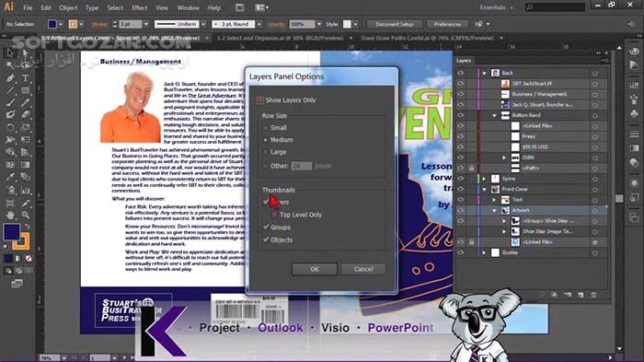This screenshot has width=644, height=362.
Task: Select the Direct Selection tool
Action: tap(26, 53)
